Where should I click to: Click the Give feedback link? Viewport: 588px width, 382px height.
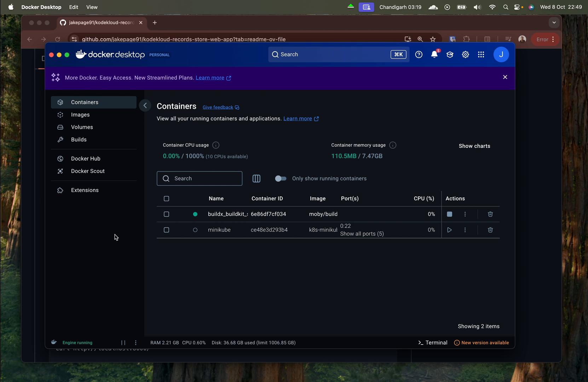pyautogui.click(x=221, y=107)
